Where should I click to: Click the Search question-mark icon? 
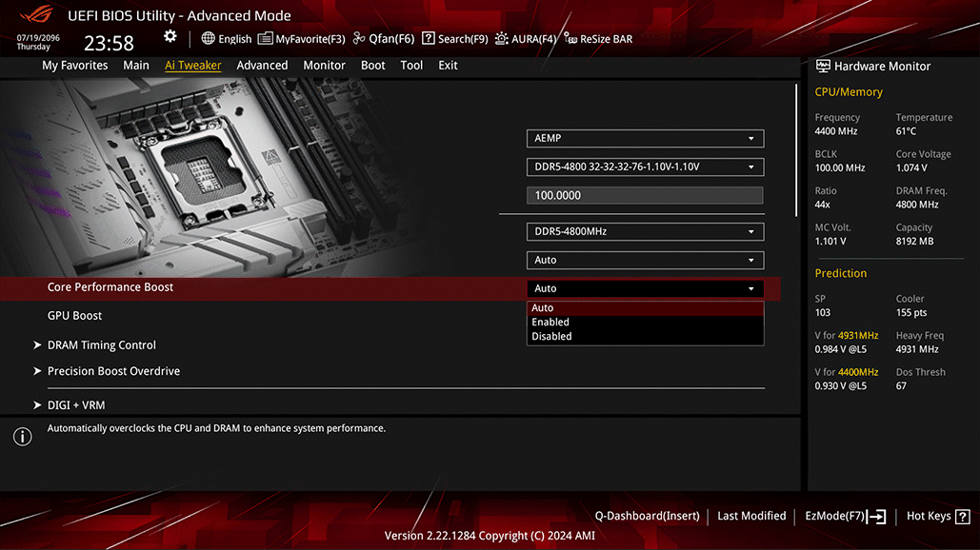coord(429,39)
